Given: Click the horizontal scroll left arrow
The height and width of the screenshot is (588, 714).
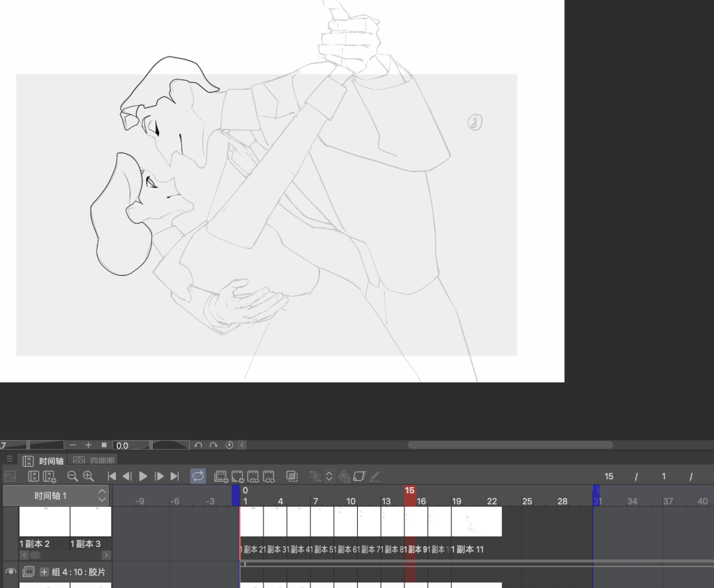Looking at the screenshot, I should tap(242, 445).
